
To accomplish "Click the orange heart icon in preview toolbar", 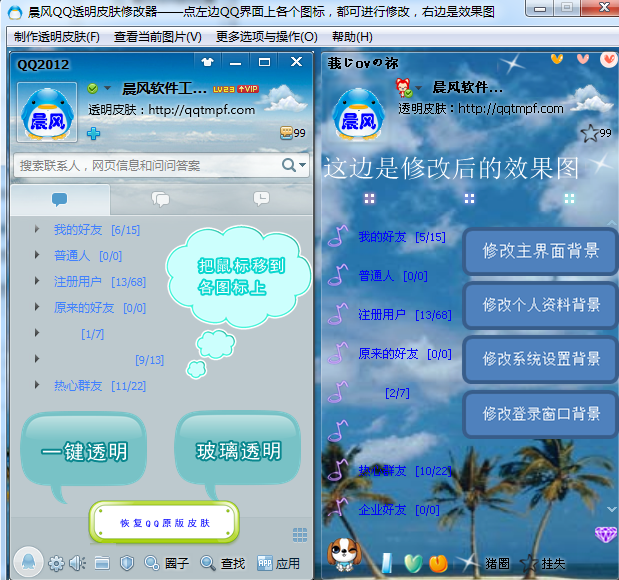I will 438,563.
